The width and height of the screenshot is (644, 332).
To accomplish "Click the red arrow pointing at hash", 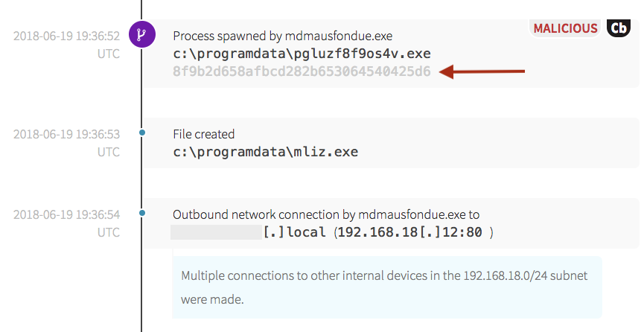I will coord(482,72).
